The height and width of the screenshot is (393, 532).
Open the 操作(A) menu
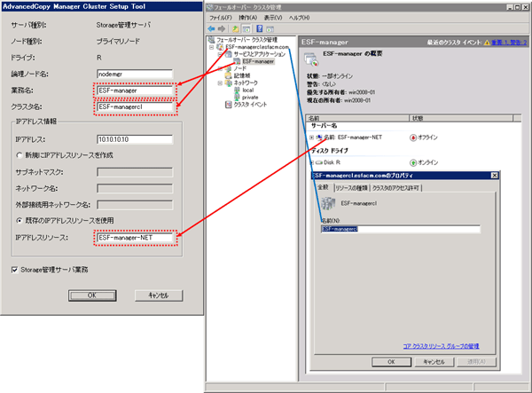coord(247,18)
